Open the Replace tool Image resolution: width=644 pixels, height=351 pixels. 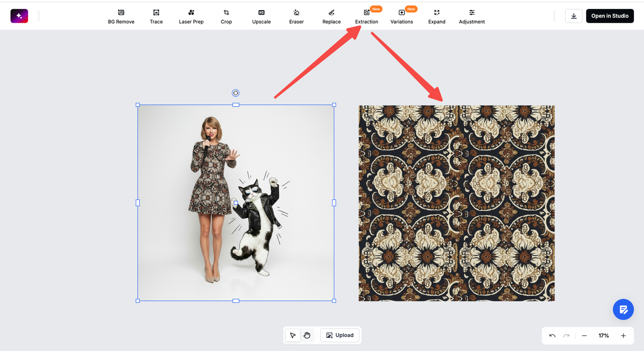tap(331, 16)
